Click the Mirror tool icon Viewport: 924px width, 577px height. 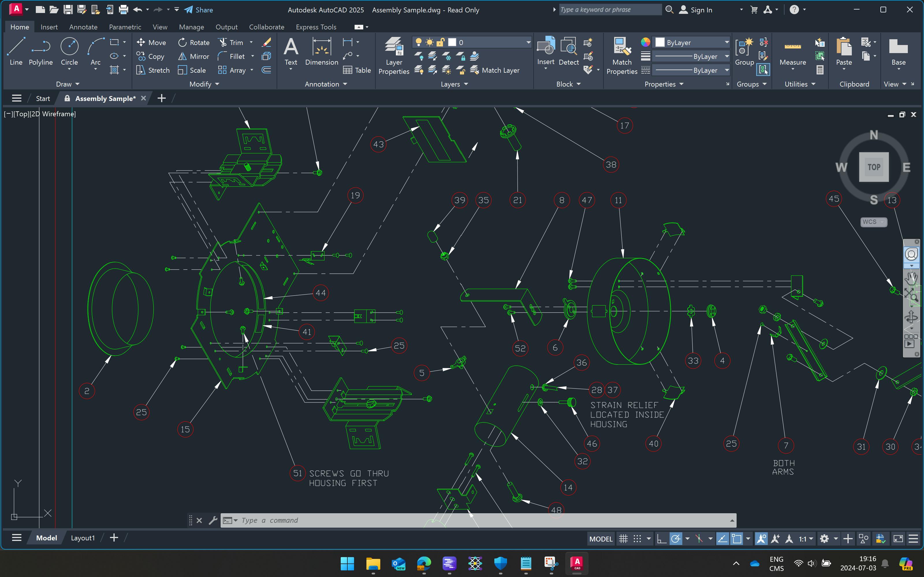tap(182, 57)
